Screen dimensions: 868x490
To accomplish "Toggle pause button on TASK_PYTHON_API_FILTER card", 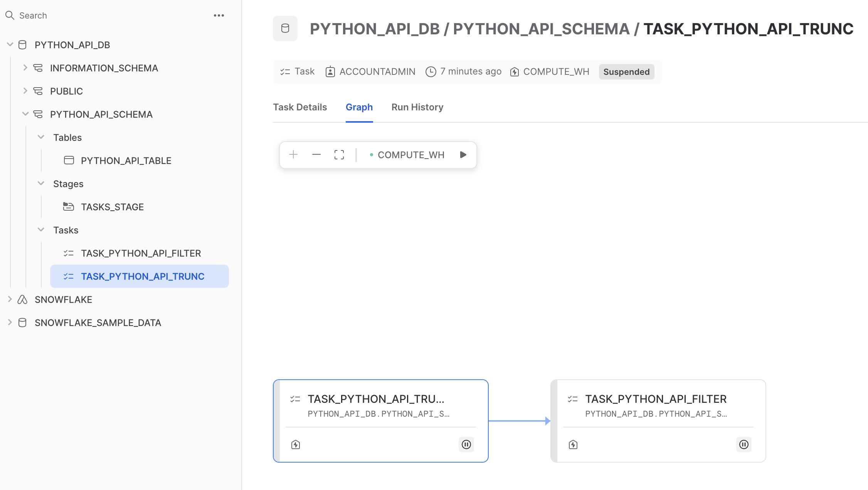I will (x=744, y=444).
